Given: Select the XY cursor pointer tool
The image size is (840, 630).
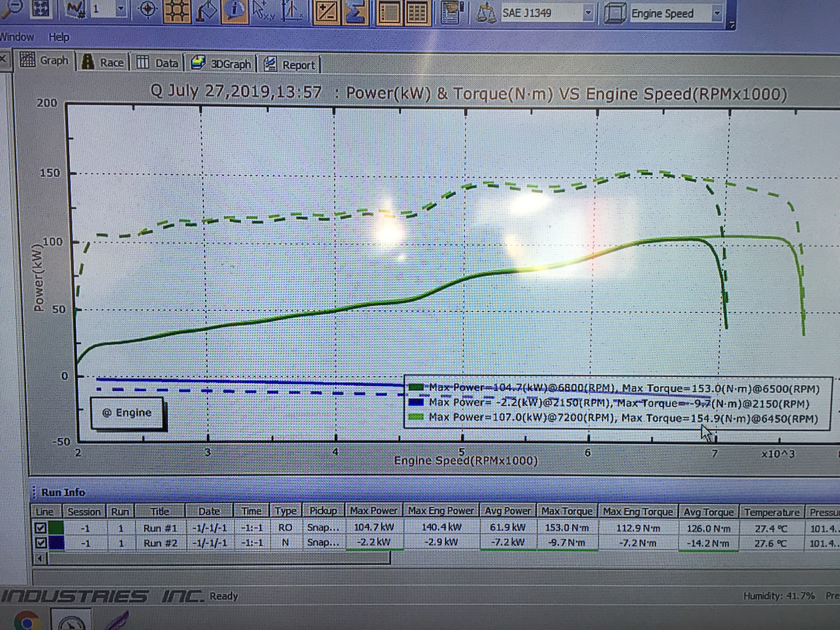Looking at the screenshot, I should [263, 10].
